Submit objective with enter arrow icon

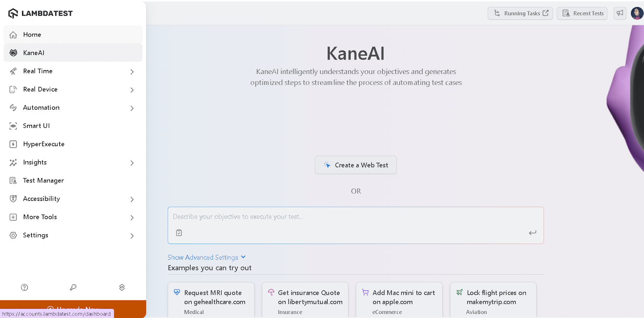click(533, 233)
